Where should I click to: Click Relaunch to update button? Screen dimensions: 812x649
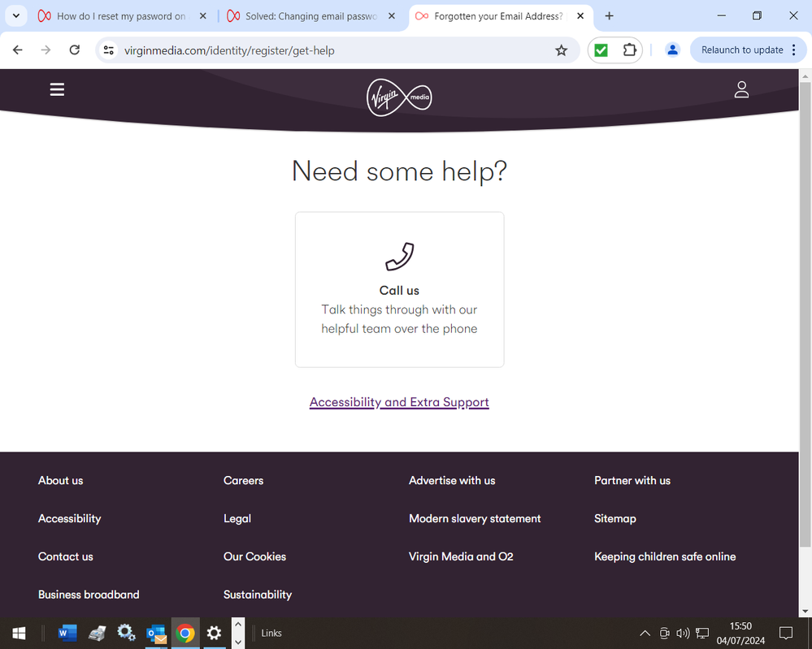(x=742, y=50)
